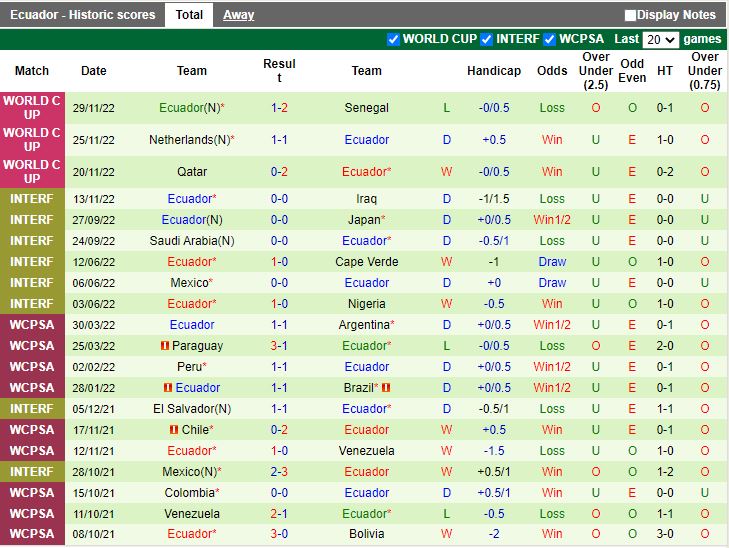729x548 pixels.
Task: Click the red card icon right of Brazil
Action: pyautogui.click(x=386, y=388)
